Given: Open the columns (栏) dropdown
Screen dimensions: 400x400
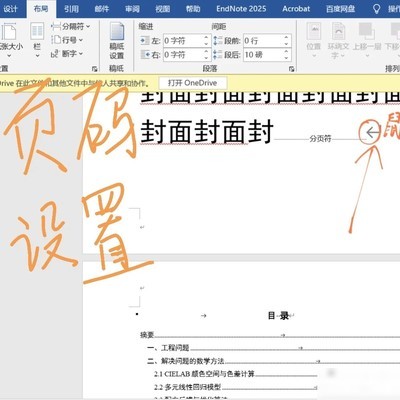Looking at the screenshot, I should pos(37,40).
